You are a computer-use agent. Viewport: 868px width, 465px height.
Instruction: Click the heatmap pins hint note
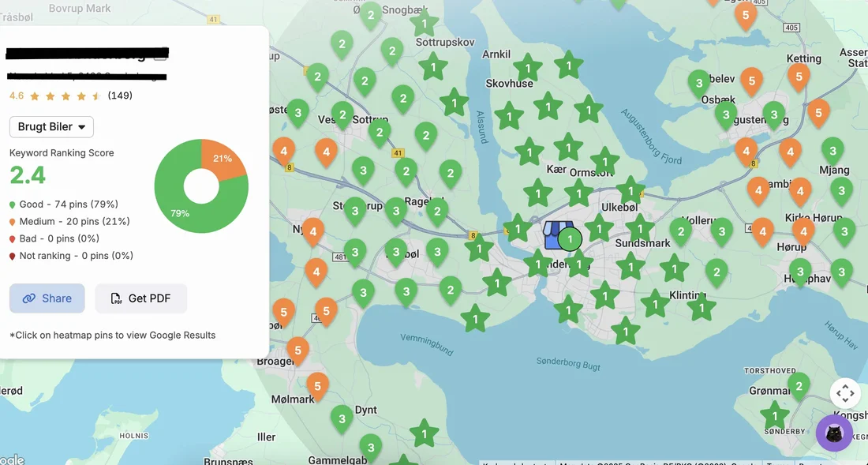pyautogui.click(x=112, y=335)
